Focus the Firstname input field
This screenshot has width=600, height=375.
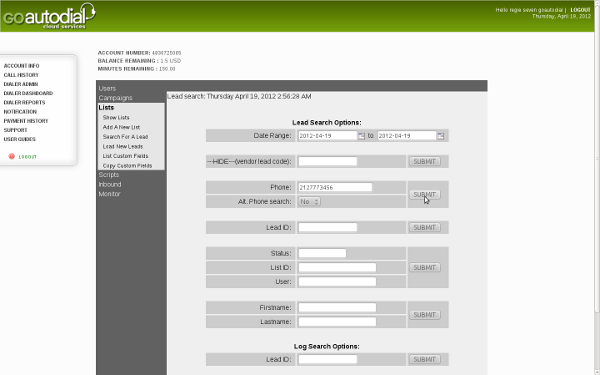click(x=337, y=307)
